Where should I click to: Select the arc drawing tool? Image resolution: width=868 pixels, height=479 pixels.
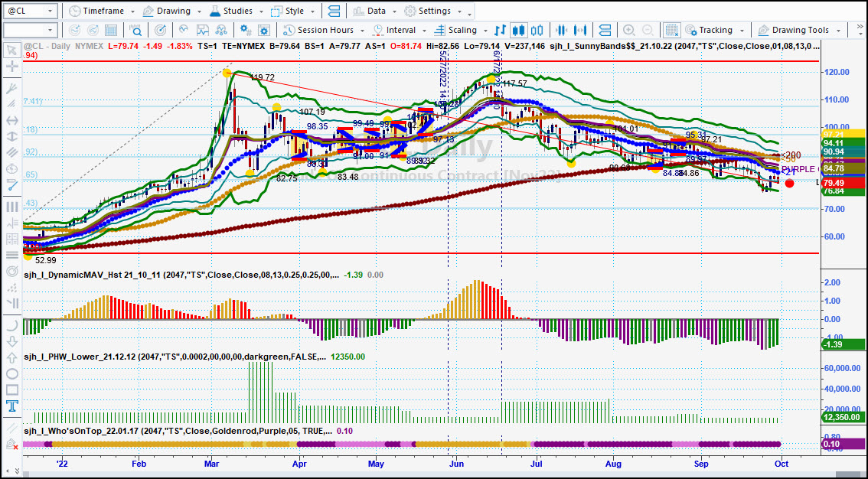[11, 325]
